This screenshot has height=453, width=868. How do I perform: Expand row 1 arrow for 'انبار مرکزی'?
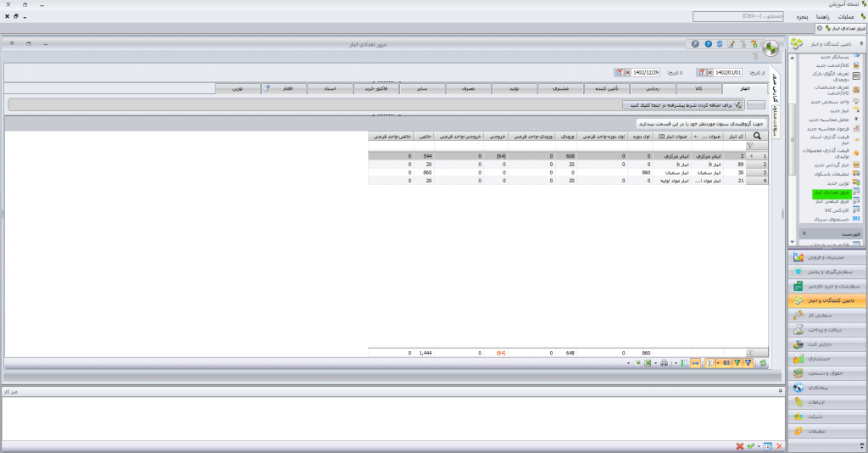pos(752,156)
